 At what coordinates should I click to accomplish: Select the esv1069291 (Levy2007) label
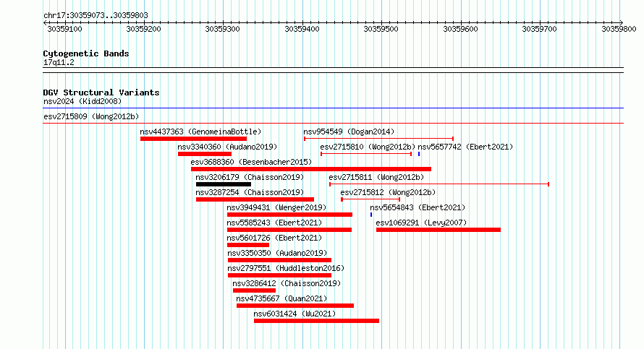pyautogui.click(x=421, y=223)
